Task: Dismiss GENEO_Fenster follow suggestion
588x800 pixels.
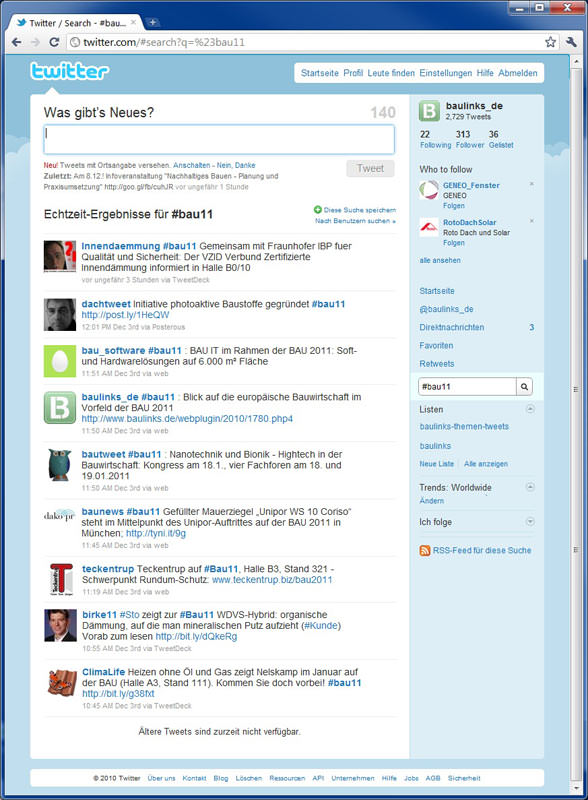Action: click(x=531, y=184)
